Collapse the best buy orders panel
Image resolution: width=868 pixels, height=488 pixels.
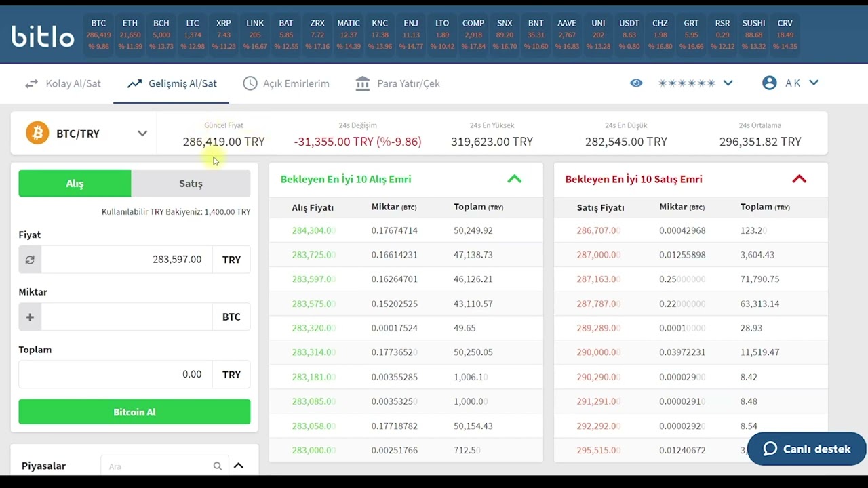pyautogui.click(x=515, y=179)
